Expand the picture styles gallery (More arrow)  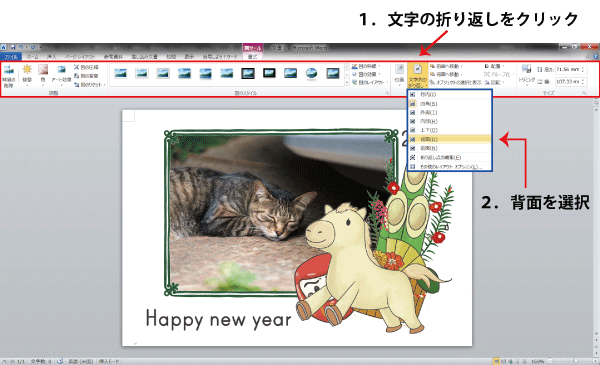click(347, 83)
